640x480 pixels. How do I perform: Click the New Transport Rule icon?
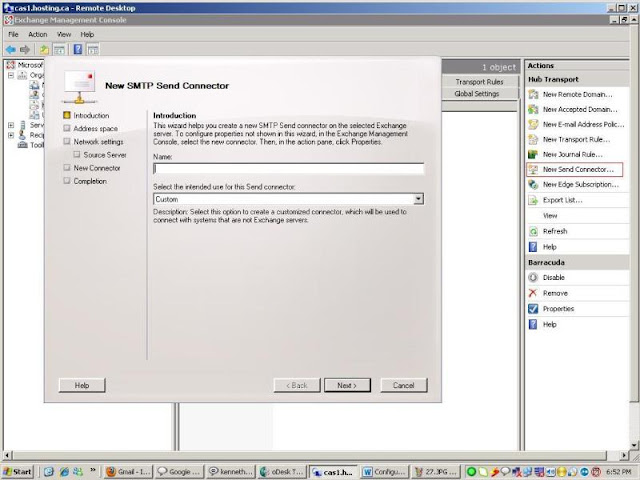click(x=533, y=140)
